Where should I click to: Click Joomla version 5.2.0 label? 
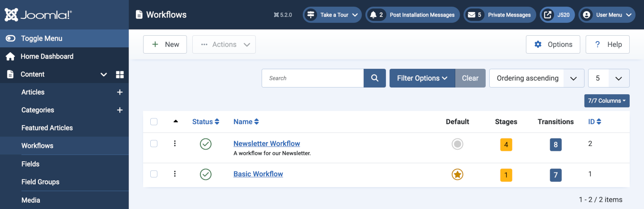click(x=283, y=15)
